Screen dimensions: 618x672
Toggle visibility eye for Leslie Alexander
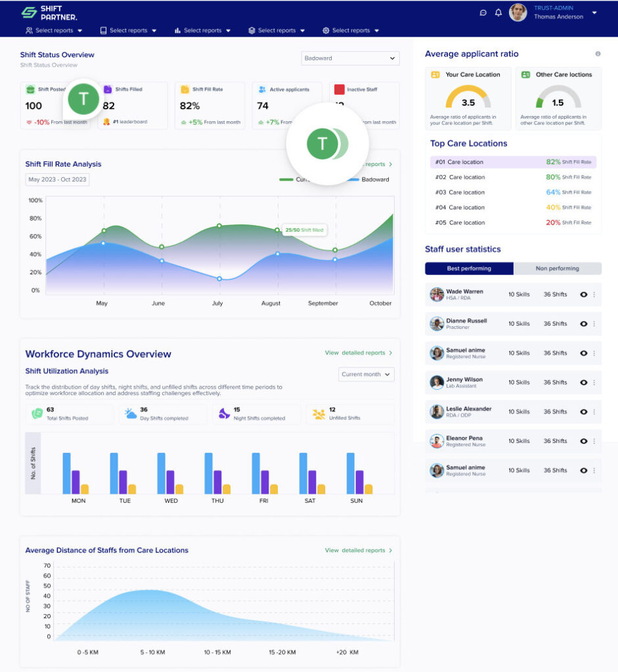tap(583, 411)
